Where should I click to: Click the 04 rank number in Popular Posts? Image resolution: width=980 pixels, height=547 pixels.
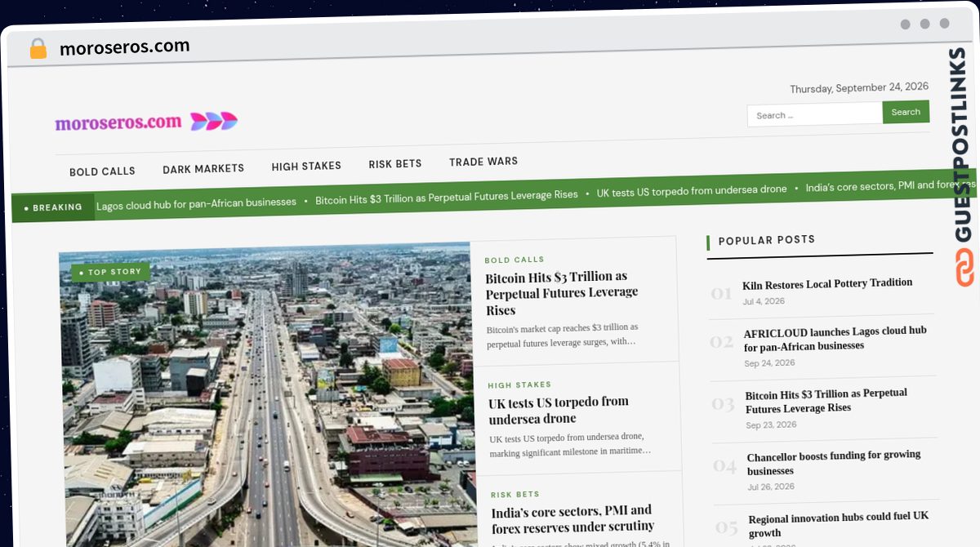coord(724,465)
